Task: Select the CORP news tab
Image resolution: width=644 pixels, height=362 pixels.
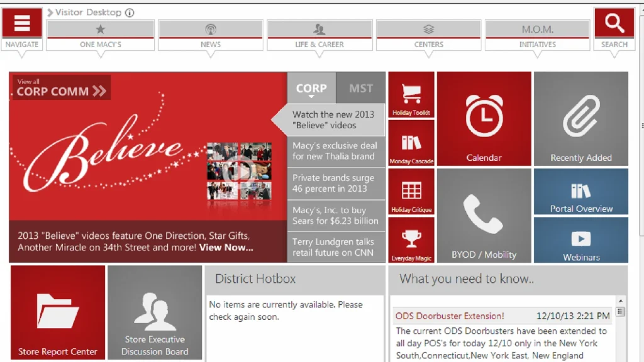Action: tap(311, 89)
